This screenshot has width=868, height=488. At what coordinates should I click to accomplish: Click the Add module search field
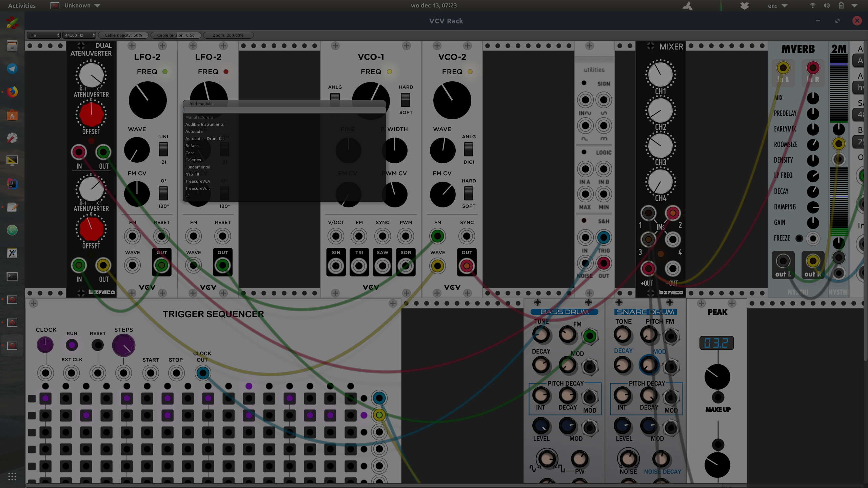pyautogui.click(x=284, y=110)
